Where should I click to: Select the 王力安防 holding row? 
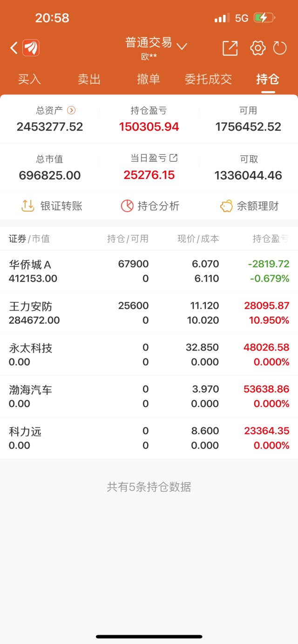click(x=149, y=313)
